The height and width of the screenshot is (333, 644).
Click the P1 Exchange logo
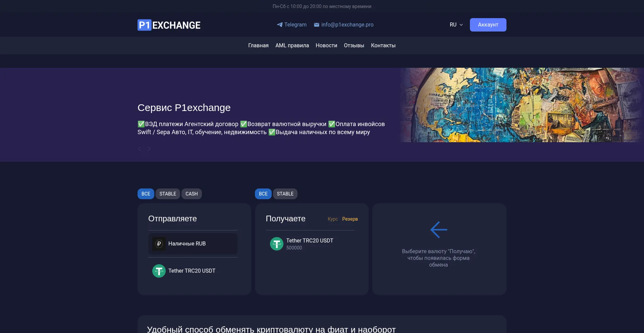coord(169,25)
